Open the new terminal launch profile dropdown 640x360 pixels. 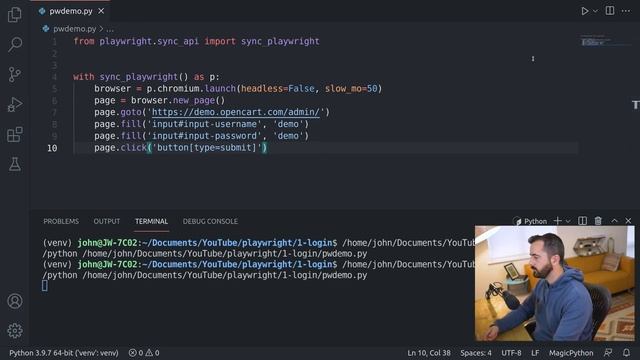[568, 221]
